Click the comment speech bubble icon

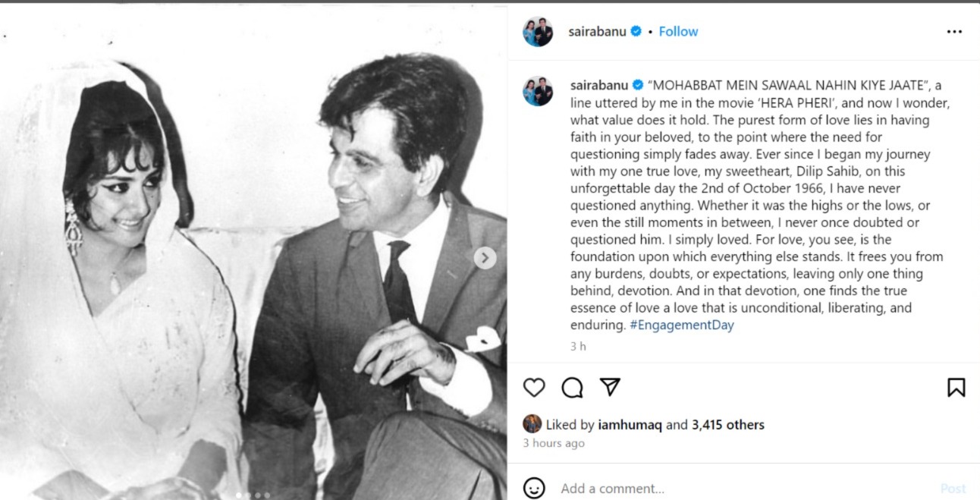(x=572, y=388)
